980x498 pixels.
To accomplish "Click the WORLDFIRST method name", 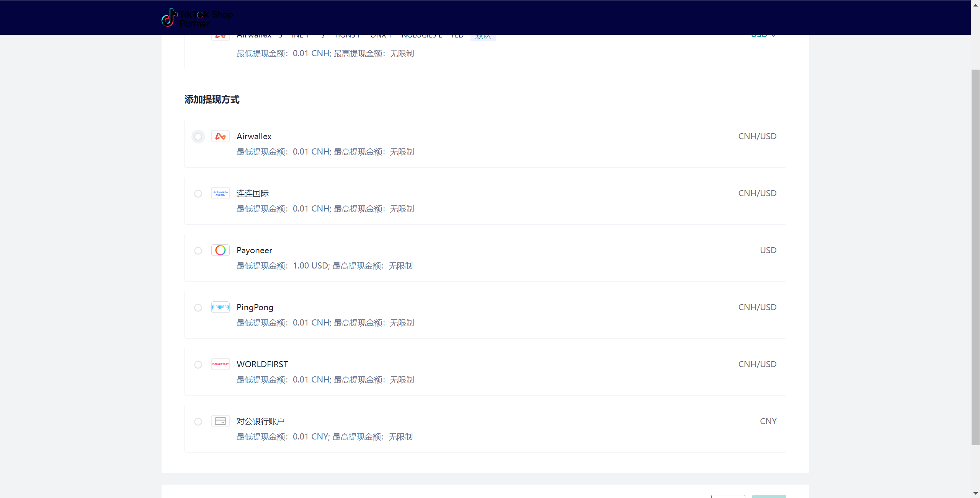I will [262, 365].
